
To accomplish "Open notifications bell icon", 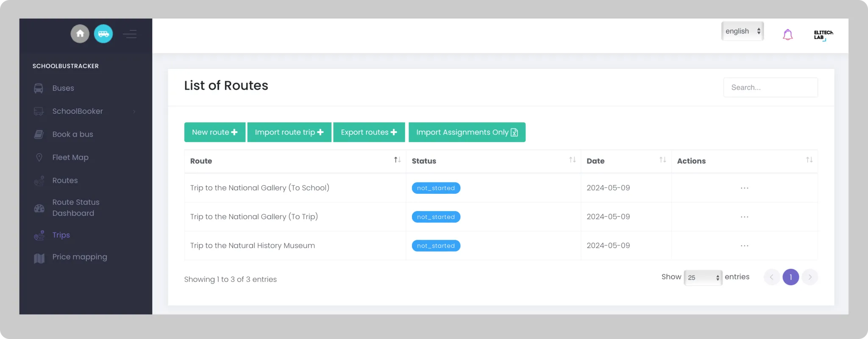I will point(787,35).
